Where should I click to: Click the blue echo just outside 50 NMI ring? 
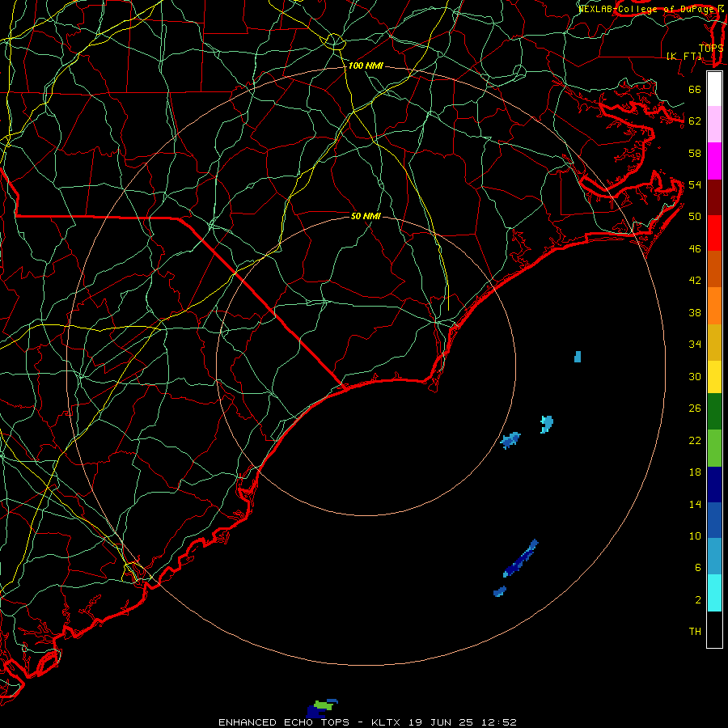click(x=510, y=440)
